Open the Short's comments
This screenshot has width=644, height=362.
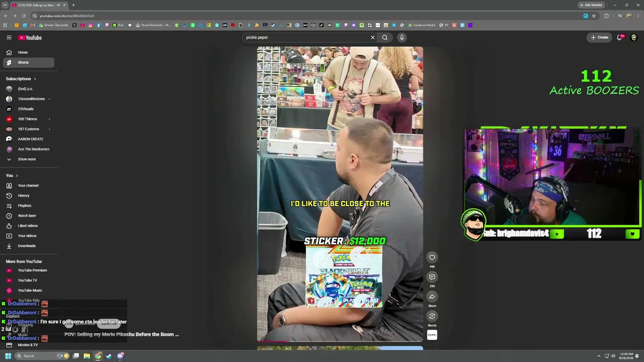[x=432, y=277]
